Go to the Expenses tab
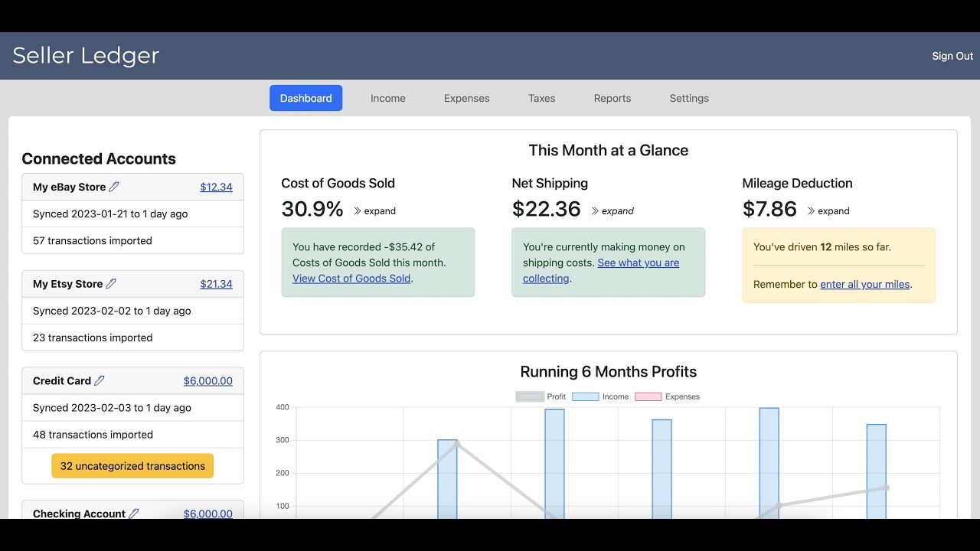The width and height of the screenshot is (980, 551). [x=467, y=98]
